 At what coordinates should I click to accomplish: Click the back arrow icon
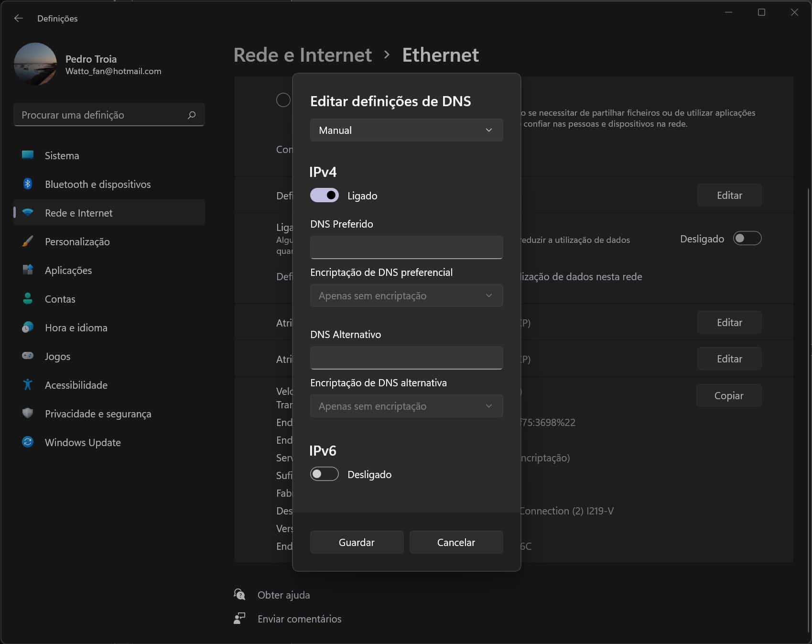[19, 18]
